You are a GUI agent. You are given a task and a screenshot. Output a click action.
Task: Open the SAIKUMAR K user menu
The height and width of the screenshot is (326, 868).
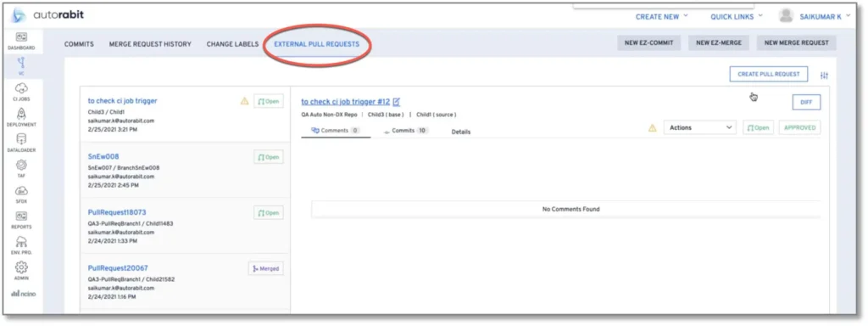coord(825,17)
